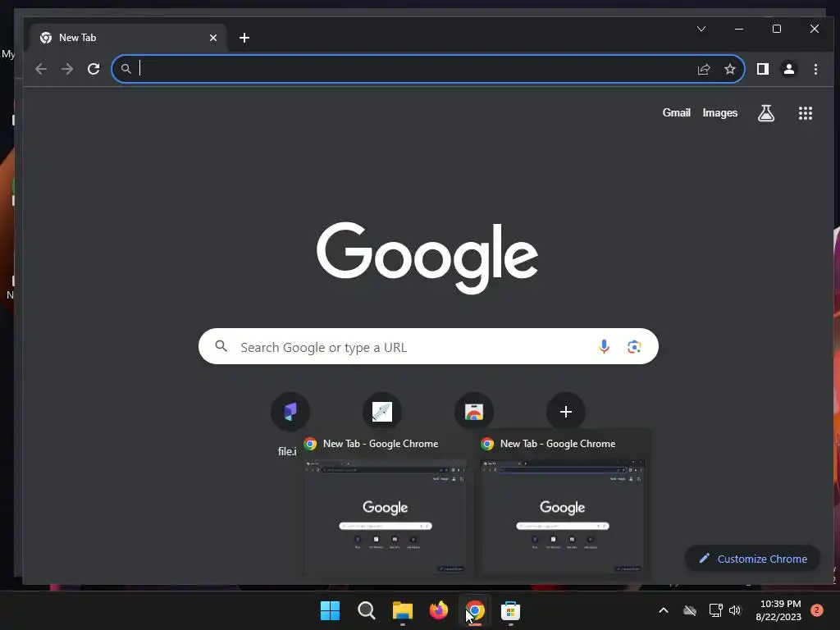840x630 pixels.
Task: Open the Images link
Action: pyautogui.click(x=720, y=112)
